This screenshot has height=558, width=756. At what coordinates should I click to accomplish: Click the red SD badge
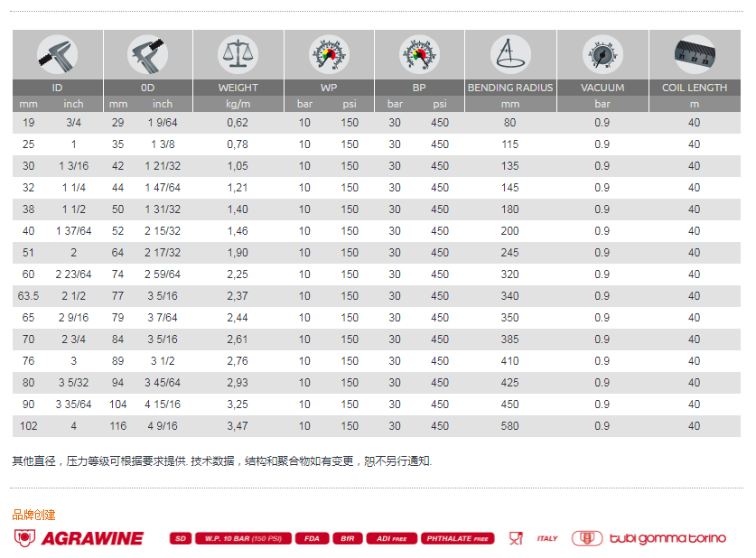tap(181, 538)
